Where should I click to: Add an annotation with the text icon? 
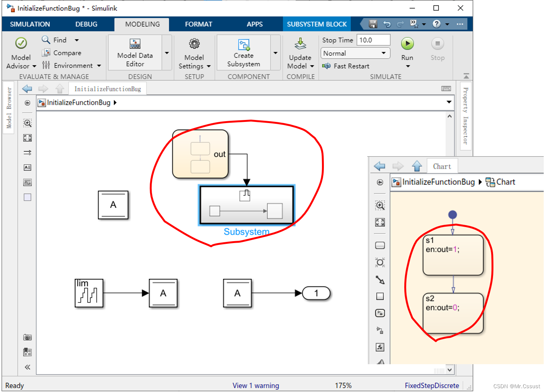(x=27, y=167)
